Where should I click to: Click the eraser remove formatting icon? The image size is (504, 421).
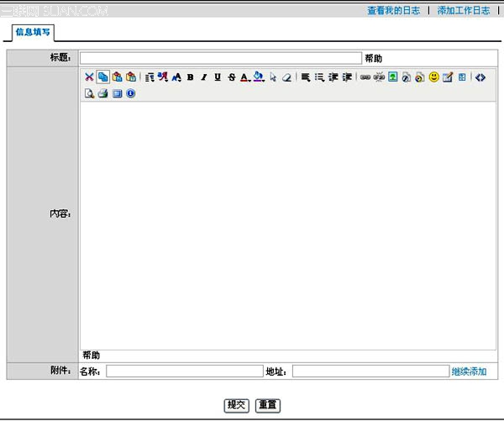286,77
